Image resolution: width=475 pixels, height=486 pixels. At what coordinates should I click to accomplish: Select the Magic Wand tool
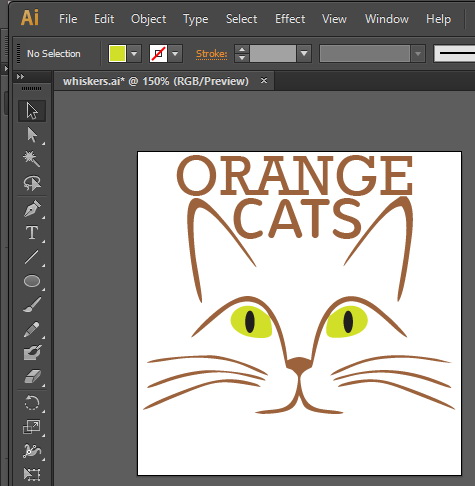32,159
